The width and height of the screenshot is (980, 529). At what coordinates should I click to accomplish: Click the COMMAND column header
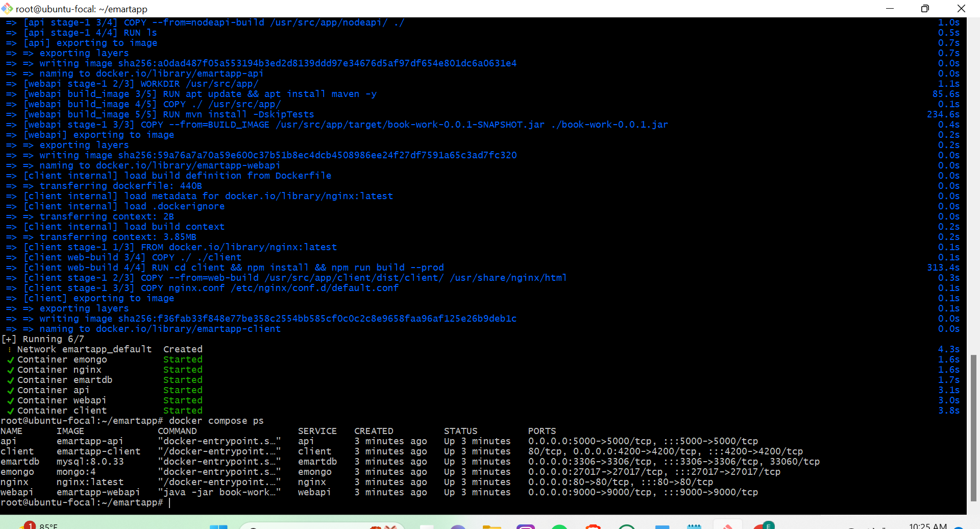pyautogui.click(x=177, y=431)
